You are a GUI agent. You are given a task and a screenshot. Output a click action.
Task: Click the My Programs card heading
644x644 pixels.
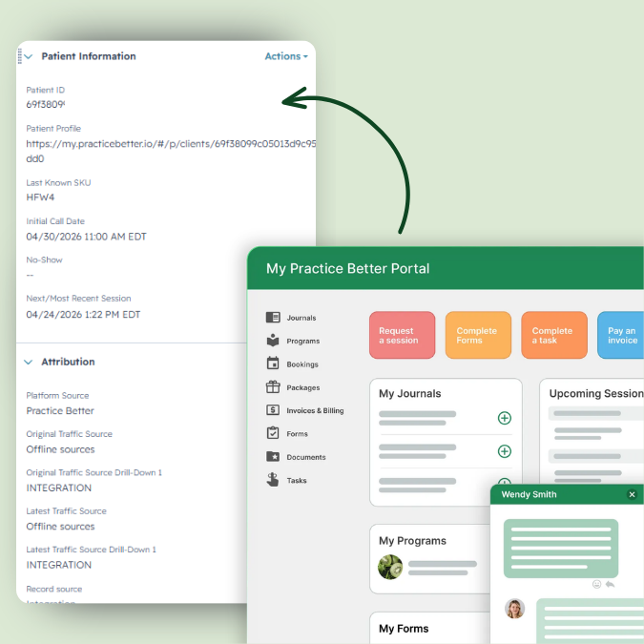point(412,541)
